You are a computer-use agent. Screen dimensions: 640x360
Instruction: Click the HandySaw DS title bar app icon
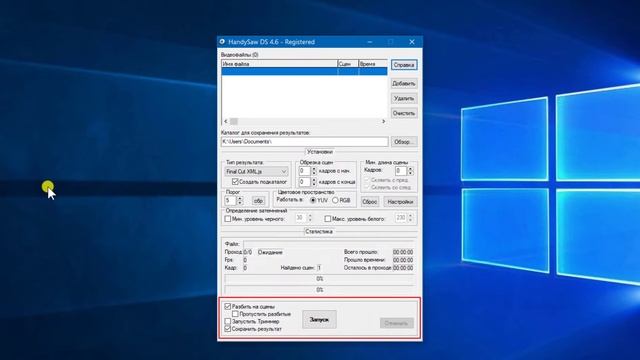click(x=222, y=42)
